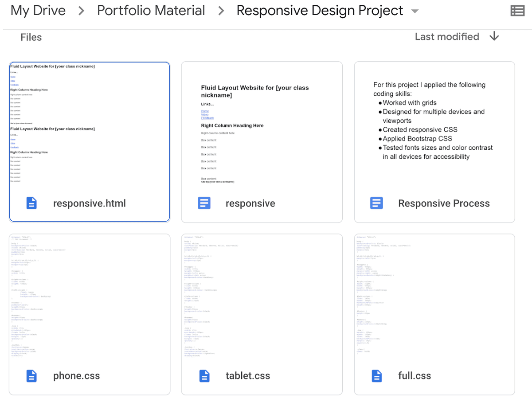Change sorting via Last modified header

(x=447, y=37)
